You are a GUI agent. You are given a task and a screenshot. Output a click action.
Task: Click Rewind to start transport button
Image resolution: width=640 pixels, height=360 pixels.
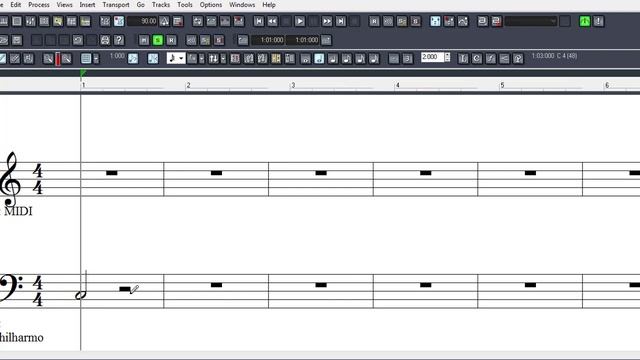pyautogui.click(x=259, y=21)
